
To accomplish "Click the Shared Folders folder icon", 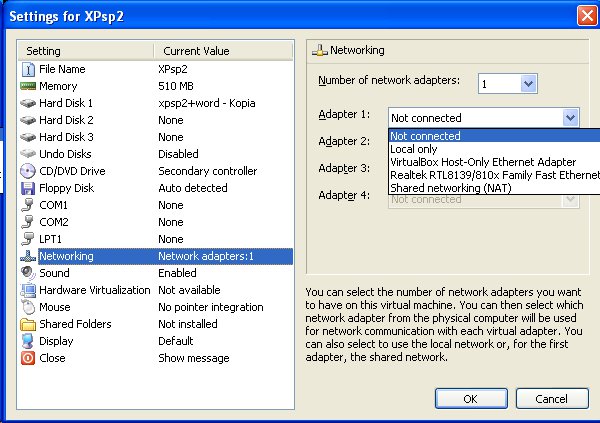I will pyautogui.click(x=28, y=324).
